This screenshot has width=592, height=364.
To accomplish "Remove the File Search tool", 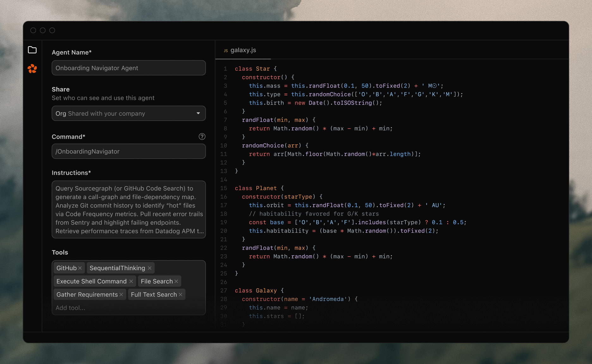I will [176, 281].
